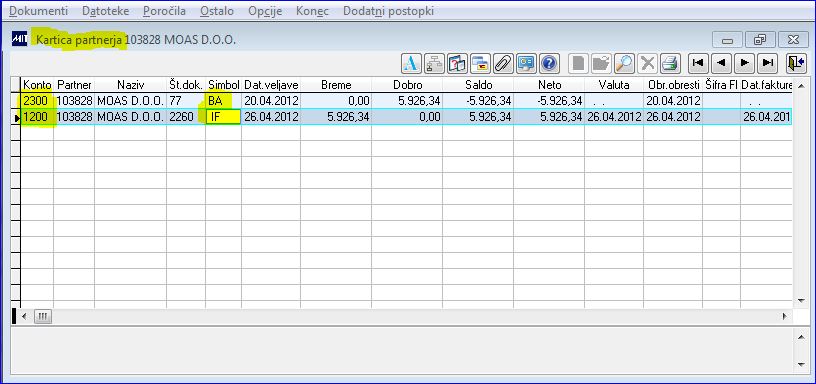Click the printer icon in the toolbar
Image resolution: width=816 pixels, height=384 pixels.
coord(669,63)
